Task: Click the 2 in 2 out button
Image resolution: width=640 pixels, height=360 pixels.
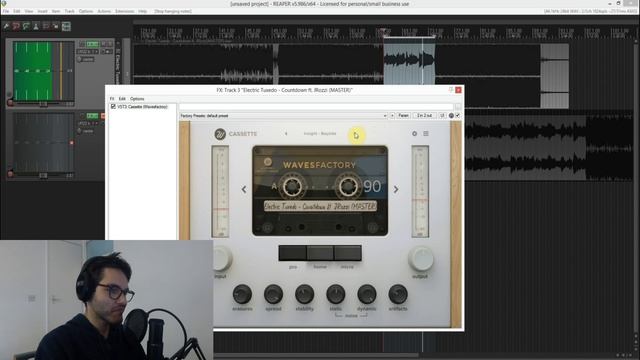Action: [424, 116]
